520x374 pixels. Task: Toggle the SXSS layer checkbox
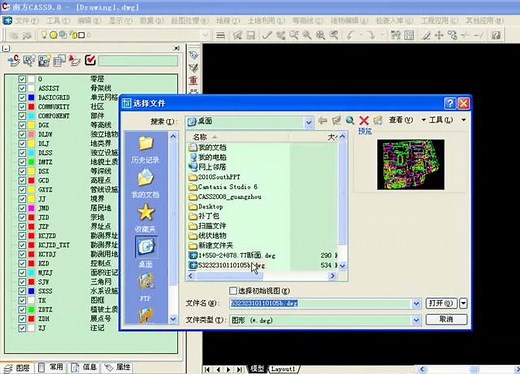point(22,291)
